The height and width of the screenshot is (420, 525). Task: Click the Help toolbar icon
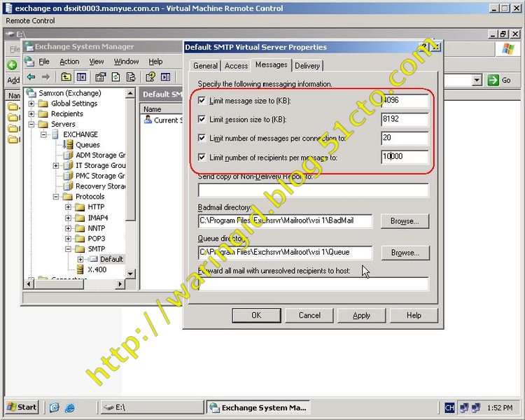point(150,77)
